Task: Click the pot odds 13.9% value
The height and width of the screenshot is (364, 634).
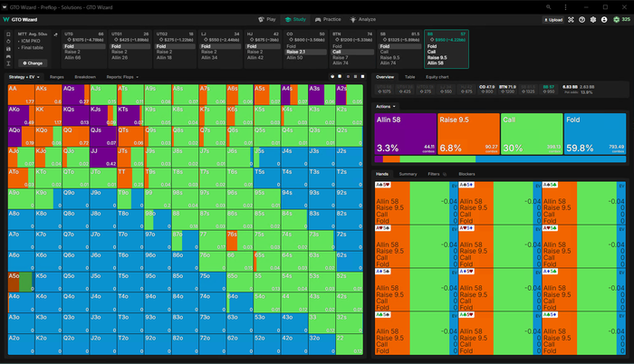Action: pos(586,92)
